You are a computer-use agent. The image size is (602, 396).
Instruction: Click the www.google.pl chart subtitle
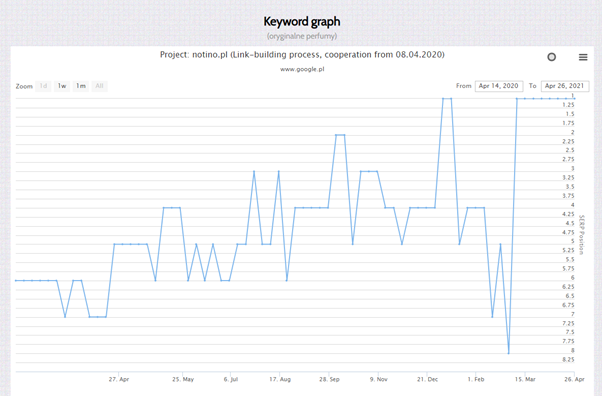pos(302,70)
